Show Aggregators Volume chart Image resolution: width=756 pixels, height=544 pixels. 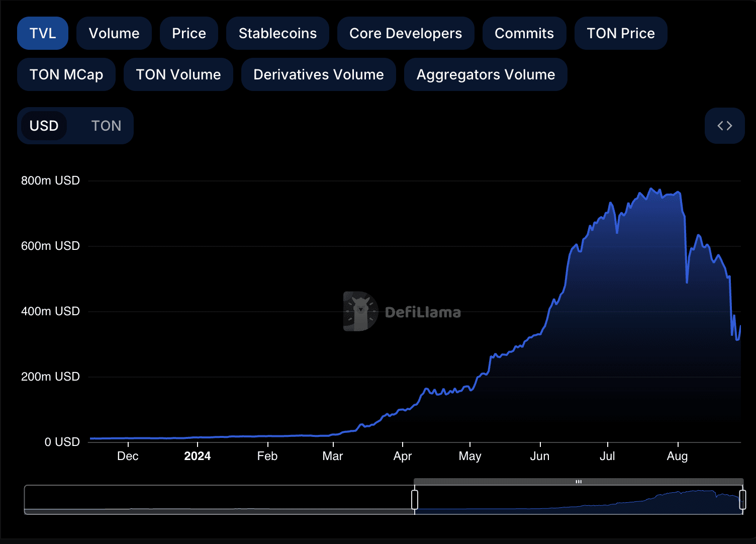[x=486, y=74]
